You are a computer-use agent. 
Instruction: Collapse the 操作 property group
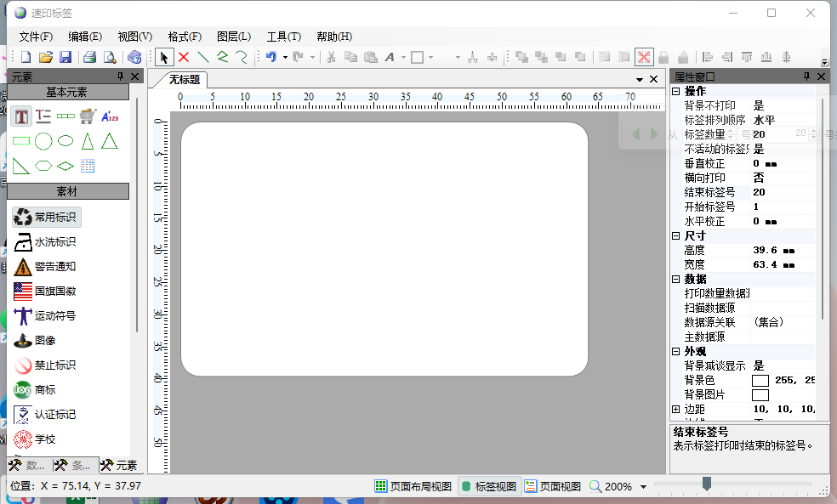(x=675, y=91)
